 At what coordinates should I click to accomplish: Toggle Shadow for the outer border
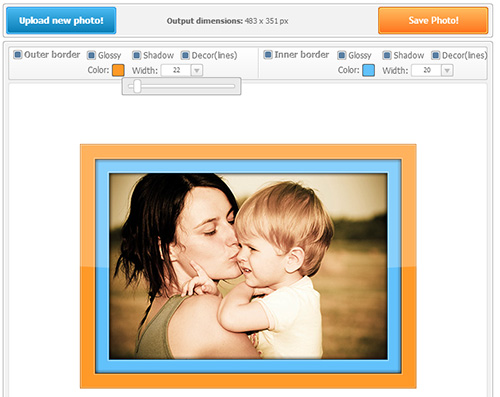(x=136, y=55)
